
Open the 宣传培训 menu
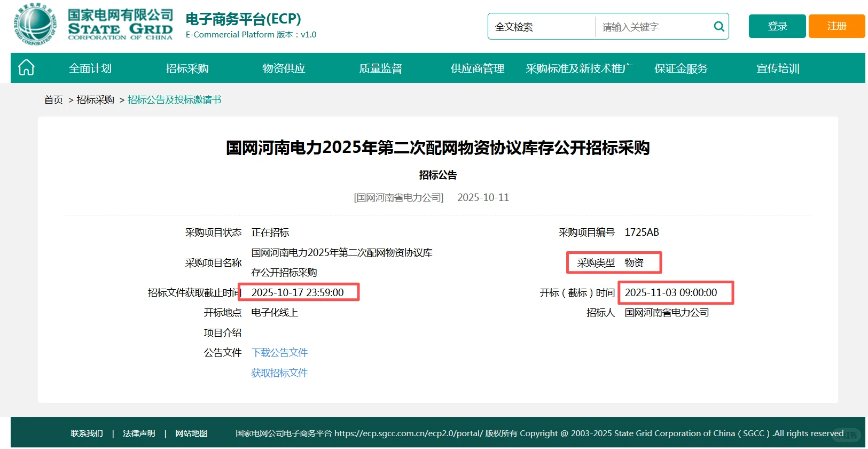(778, 68)
